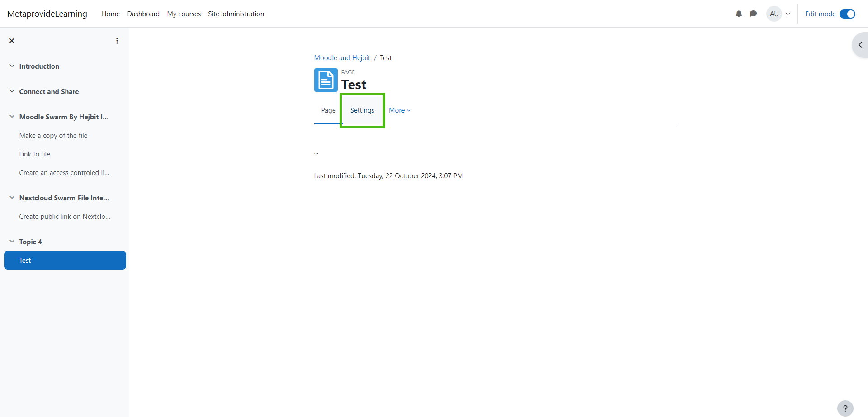Collapse the Introduction section
Viewport: 868px width, 417px height.
(x=12, y=66)
